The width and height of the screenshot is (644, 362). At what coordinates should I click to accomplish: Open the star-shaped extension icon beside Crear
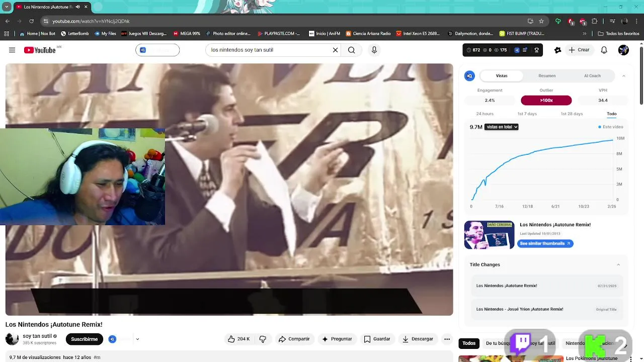tap(557, 50)
